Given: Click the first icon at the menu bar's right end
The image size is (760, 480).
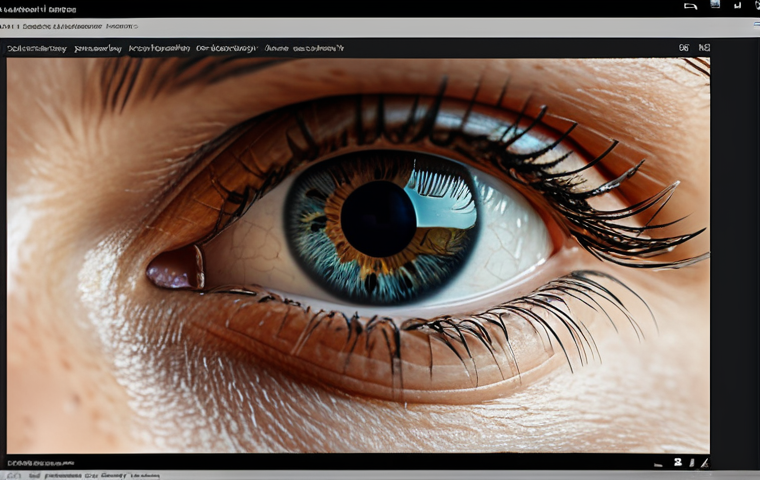Looking at the screenshot, I should click(683, 48).
